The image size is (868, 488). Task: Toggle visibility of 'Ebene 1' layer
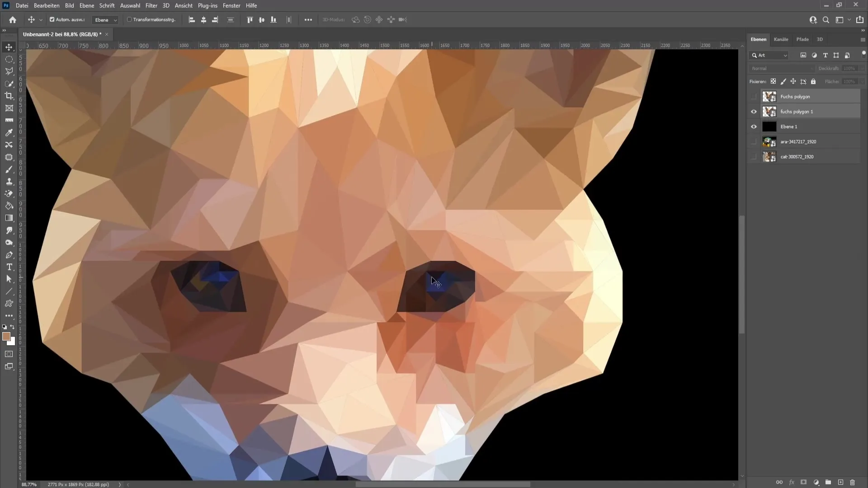pyautogui.click(x=754, y=127)
